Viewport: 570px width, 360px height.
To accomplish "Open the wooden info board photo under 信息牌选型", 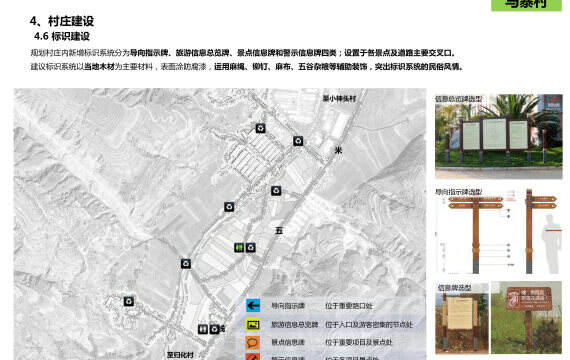I will [462, 317].
